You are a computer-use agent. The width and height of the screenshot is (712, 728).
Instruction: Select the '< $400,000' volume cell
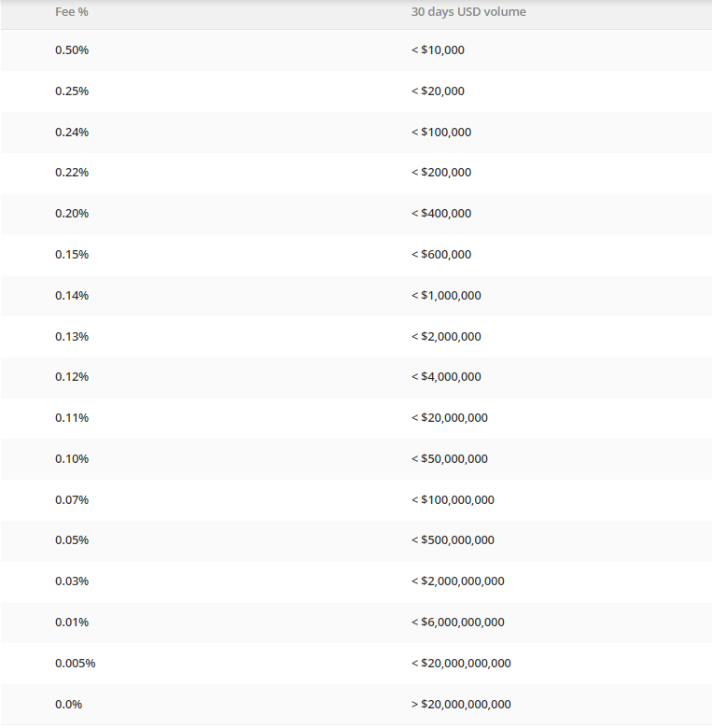(441, 214)
